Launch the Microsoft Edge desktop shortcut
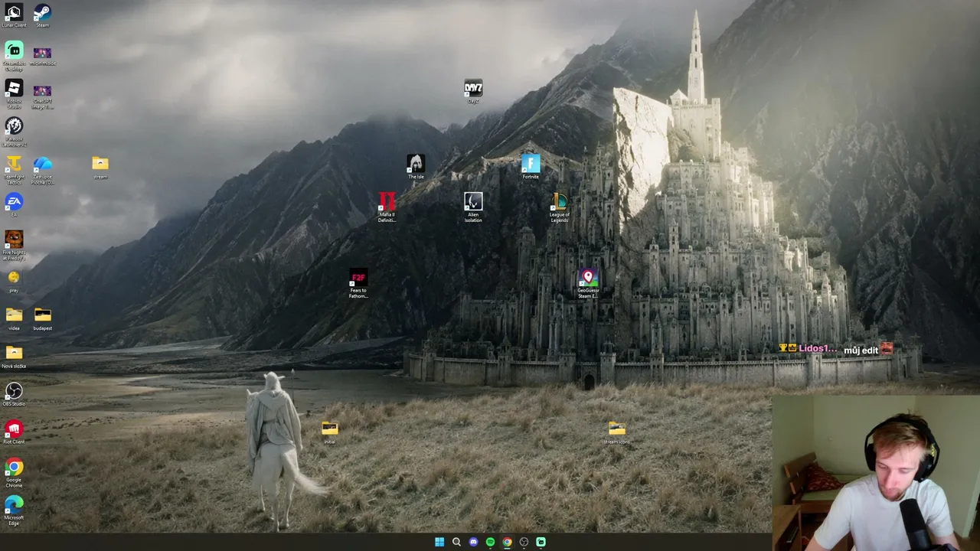The width and height of the screenshot is (980, 551). tap(14, 511)
